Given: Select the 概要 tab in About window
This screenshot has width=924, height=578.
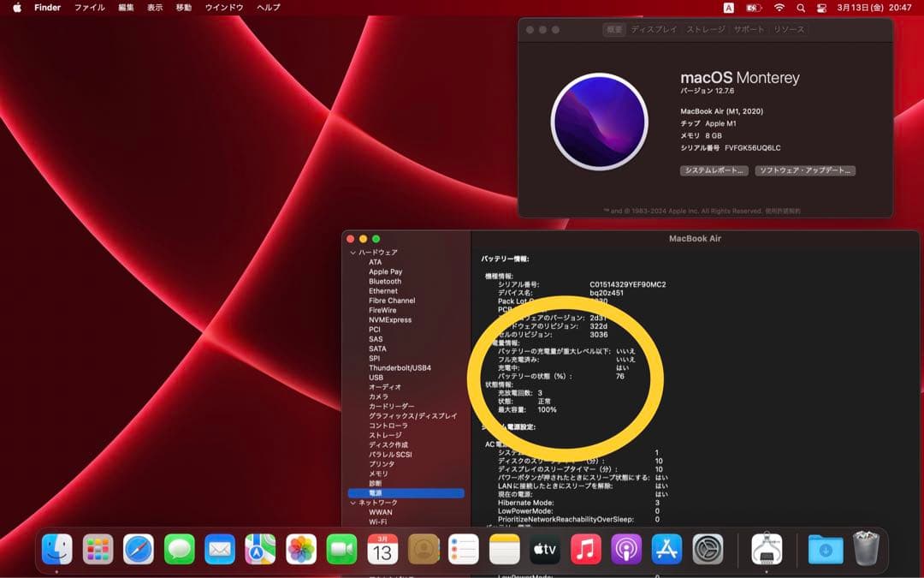Looking at the screenshot, I should tap(614, 29).
